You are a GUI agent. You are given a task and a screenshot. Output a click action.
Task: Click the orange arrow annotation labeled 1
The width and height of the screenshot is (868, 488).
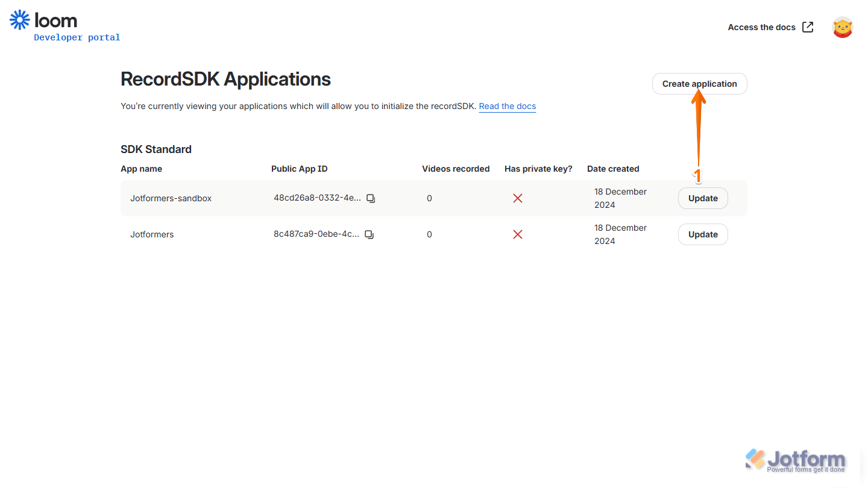[699, 139]
